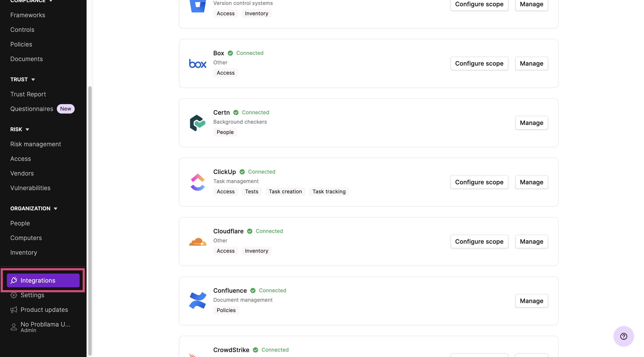The image size is (644, 357).
Task: Go to Risk management
Action: (36, 144)
